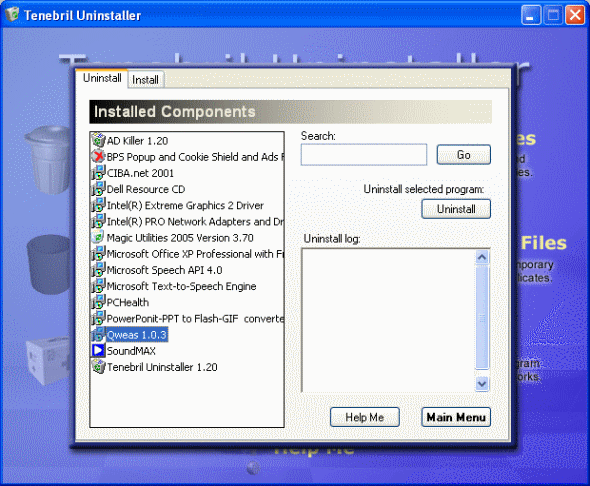Select BPS Popup and Cookie Shield entry

click(x=195, y=157)
